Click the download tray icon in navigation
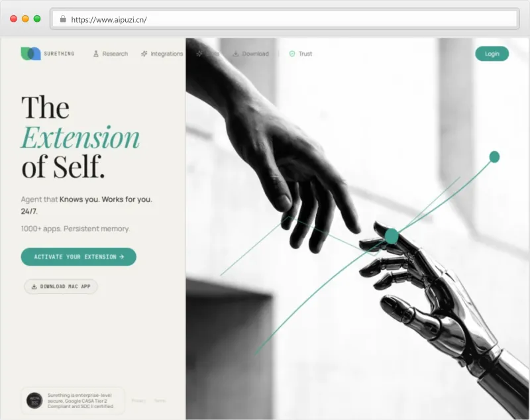The image size is (530, 420). 236,54
